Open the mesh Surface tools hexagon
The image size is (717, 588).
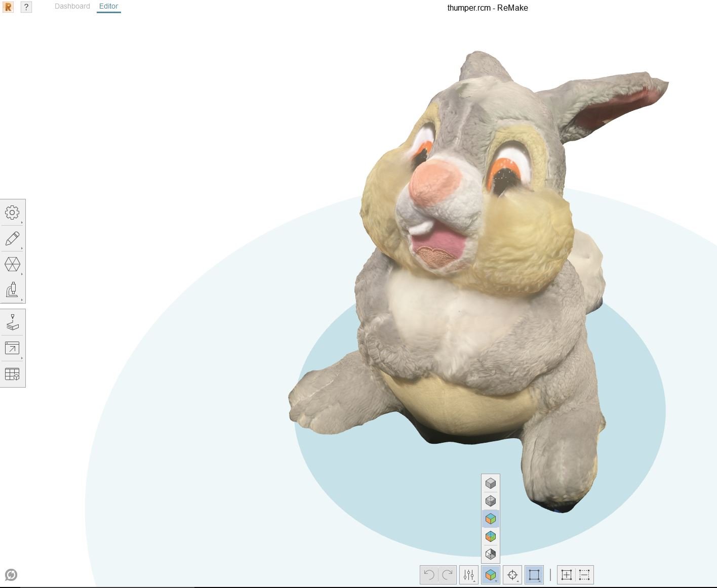coord(12,265)
